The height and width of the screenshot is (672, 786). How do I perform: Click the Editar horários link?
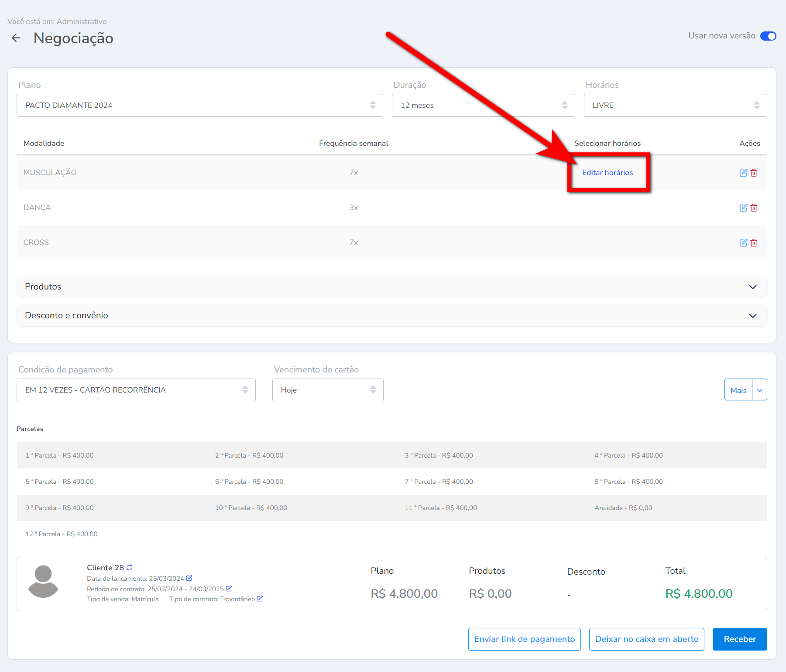pos(607,172)
